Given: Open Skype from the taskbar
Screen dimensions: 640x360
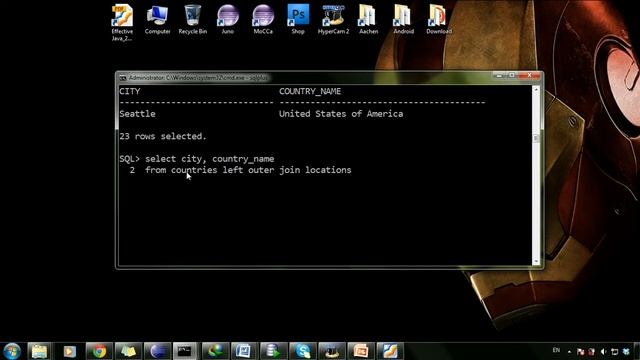Looking at the screenshot, I should 302,351.
